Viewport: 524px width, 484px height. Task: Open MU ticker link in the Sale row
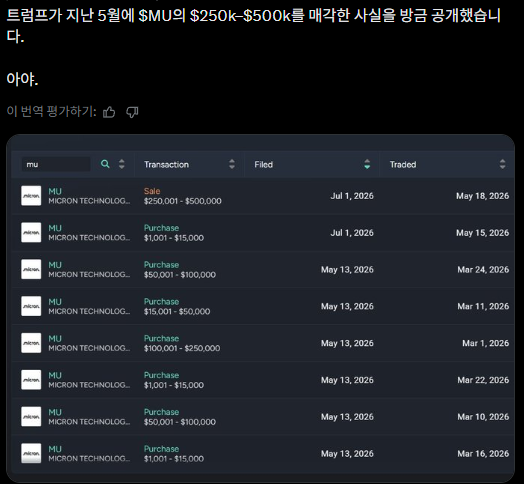pos(55,192)
